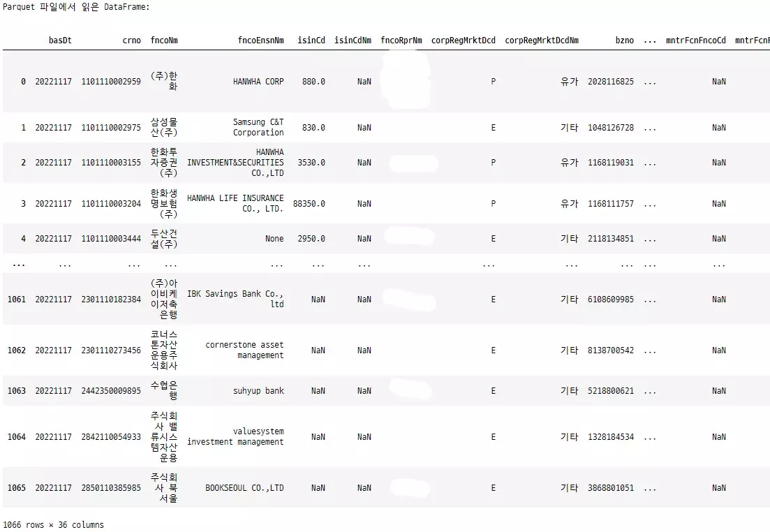Select the HANWHA LIFE INSURANCE cell
This screenshot has width=770, height=532.
click(235, 203)
